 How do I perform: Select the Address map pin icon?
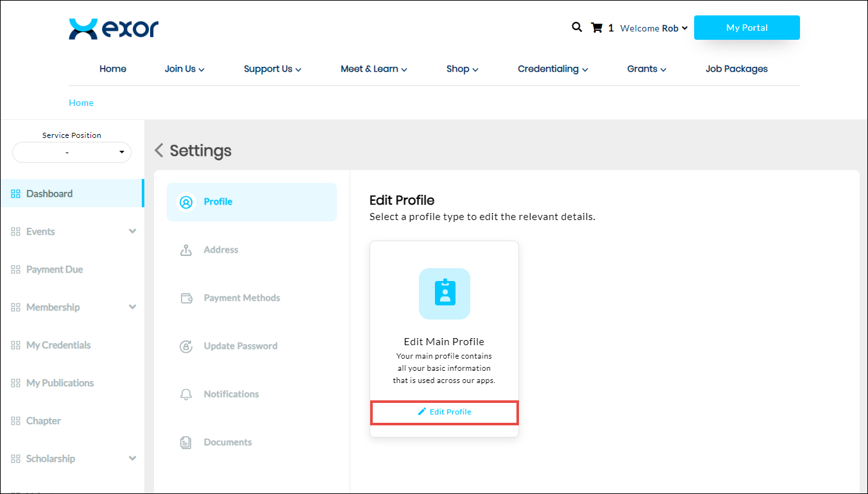(186, 250)
